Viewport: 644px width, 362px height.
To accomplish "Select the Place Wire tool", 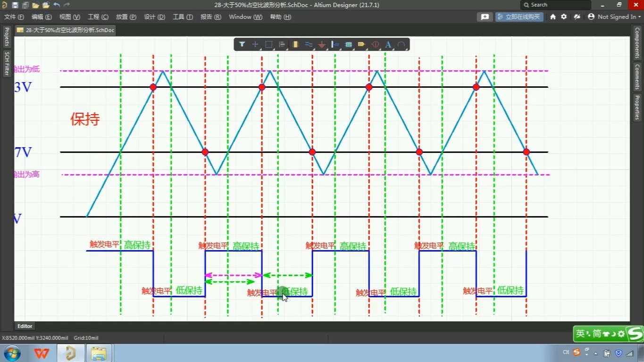I will [309, 44].
